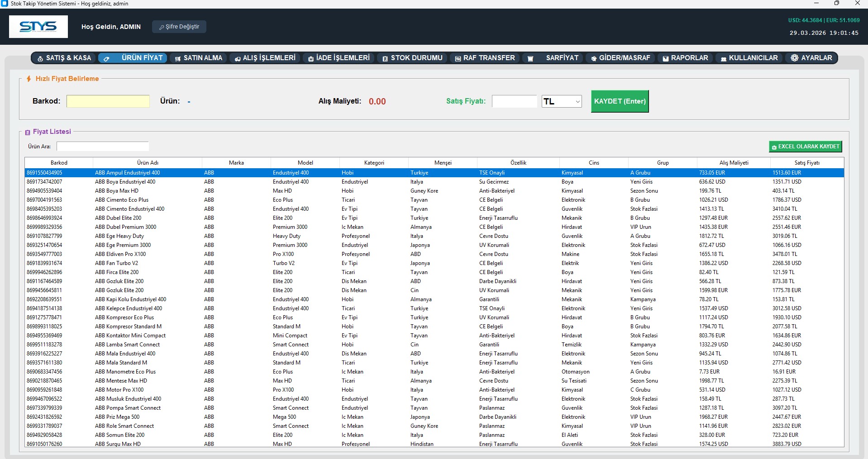Screen dimensions: 868x459
Task: Click the Ürün Ara search field
Action: (103, 147)
